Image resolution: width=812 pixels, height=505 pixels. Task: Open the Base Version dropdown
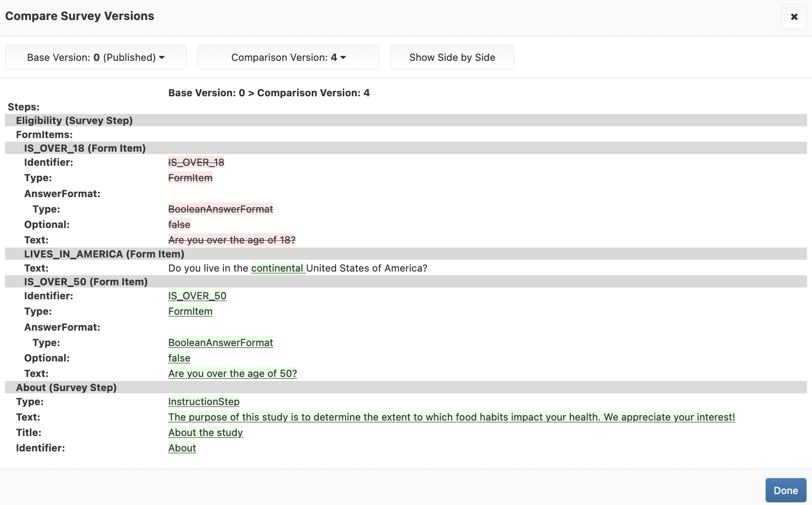pyautogui.click(x=96, y=57)
